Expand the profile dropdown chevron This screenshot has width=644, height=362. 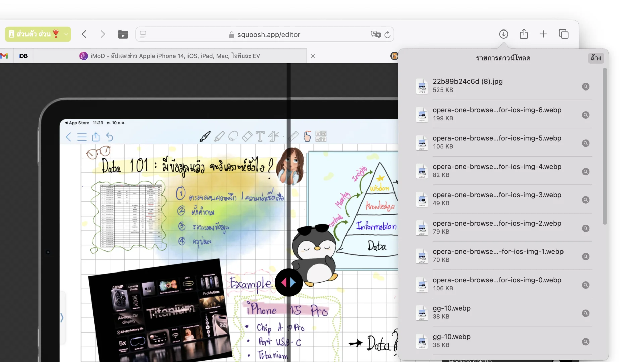pyautogui.click(x=66, y=34)
